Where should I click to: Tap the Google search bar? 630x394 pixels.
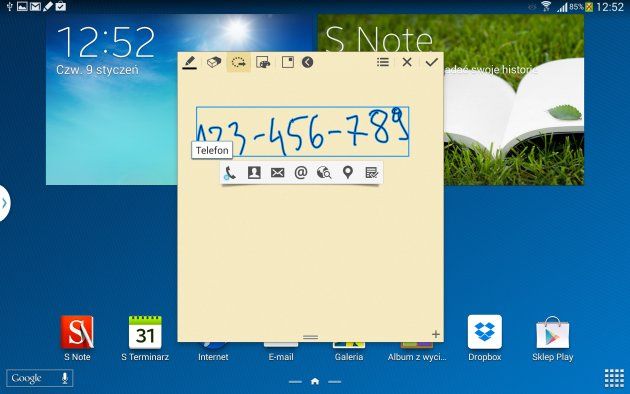(39, 378)
